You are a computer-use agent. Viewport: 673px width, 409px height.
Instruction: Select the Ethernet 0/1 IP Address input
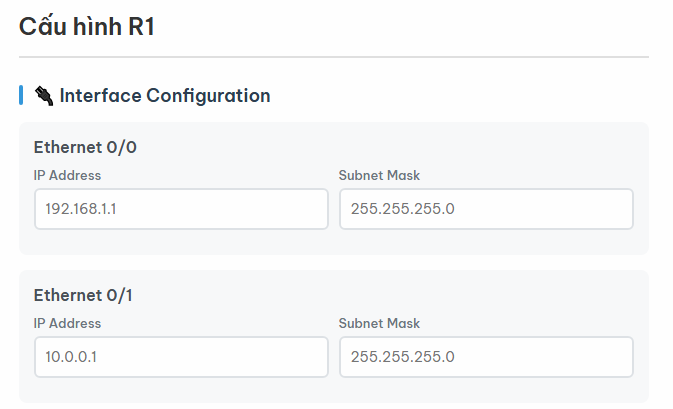[x=181, y=357]
